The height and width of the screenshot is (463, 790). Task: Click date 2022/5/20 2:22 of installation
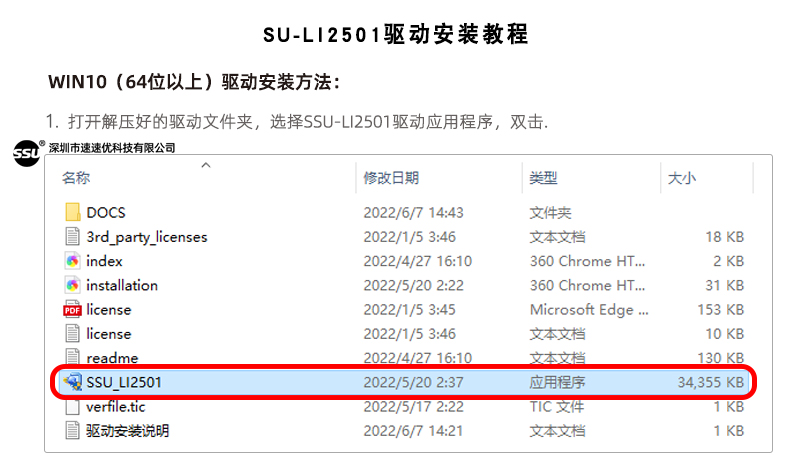click(414, 285)
